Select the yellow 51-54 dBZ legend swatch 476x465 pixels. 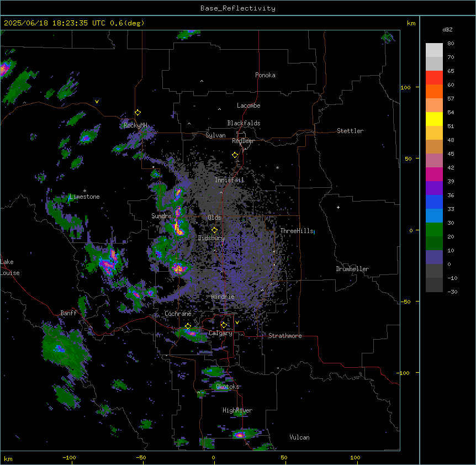(434, 119)
